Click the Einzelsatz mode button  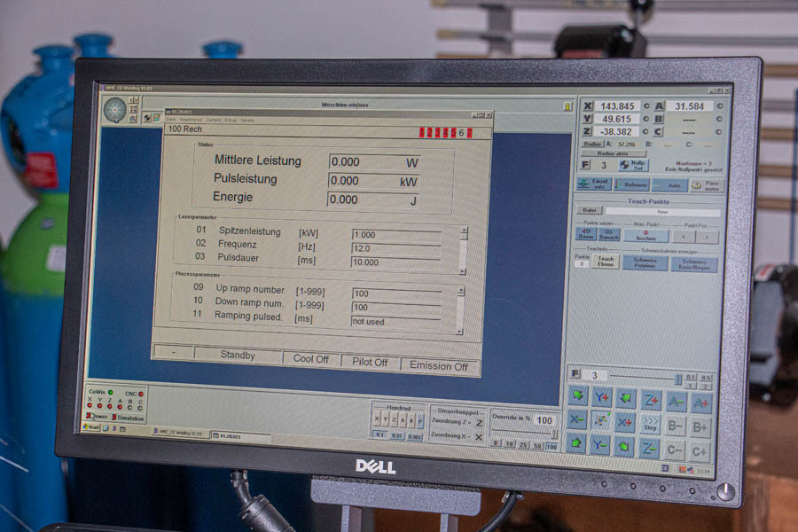coord(594,184)
